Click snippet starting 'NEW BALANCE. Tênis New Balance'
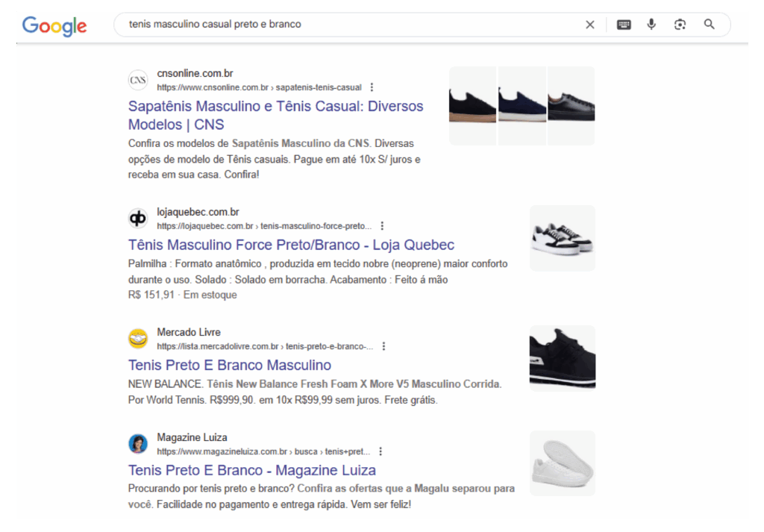The width and height of the screenshot is (764, 532). click(x=315, y=392)
